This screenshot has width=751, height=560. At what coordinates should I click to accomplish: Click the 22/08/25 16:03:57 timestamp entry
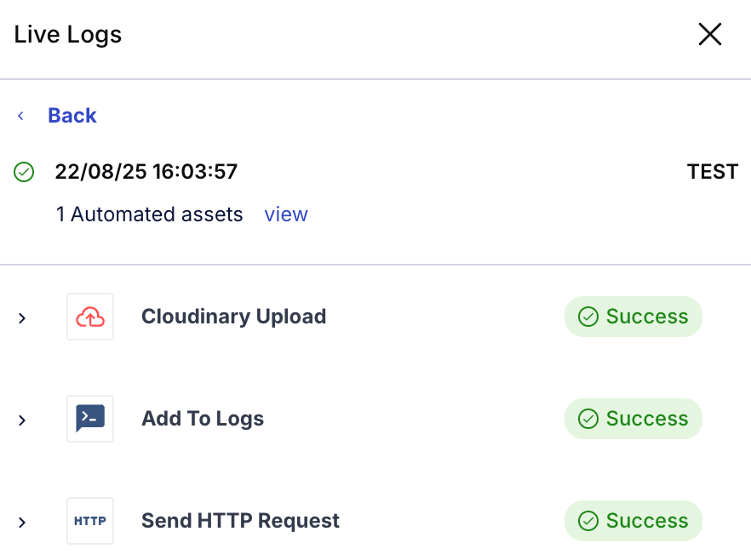click(x=146, y=171)
